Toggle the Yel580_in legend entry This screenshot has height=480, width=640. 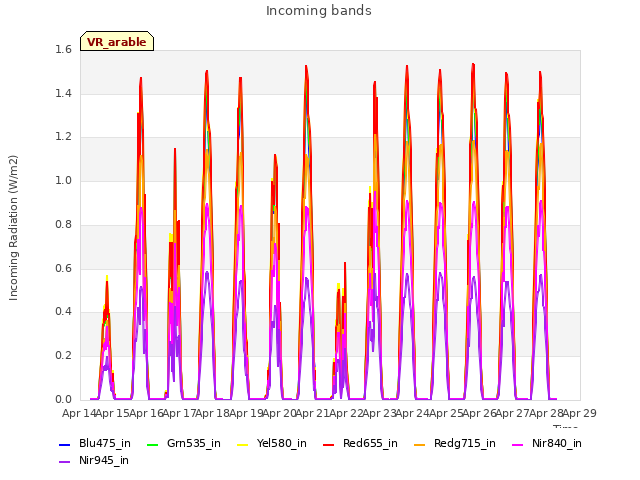pos(271,443)
